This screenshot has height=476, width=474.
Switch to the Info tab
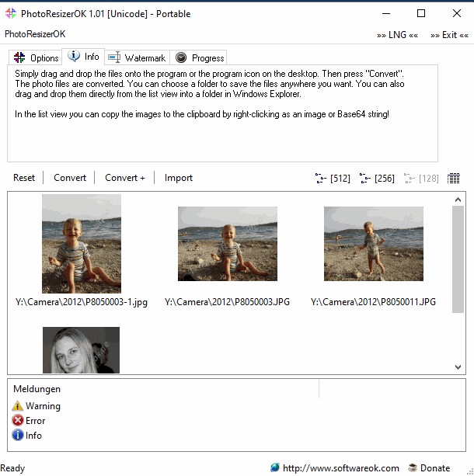tap(83, 57)
